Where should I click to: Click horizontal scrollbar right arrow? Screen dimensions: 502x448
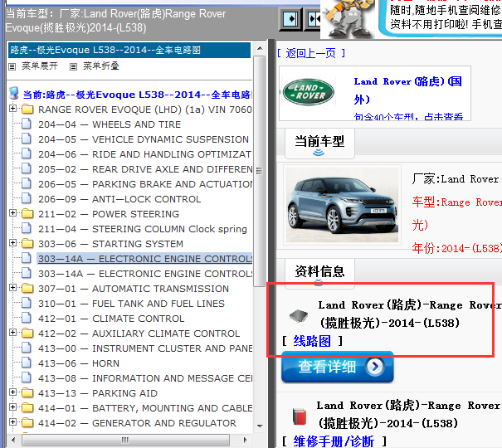[246, 440]
